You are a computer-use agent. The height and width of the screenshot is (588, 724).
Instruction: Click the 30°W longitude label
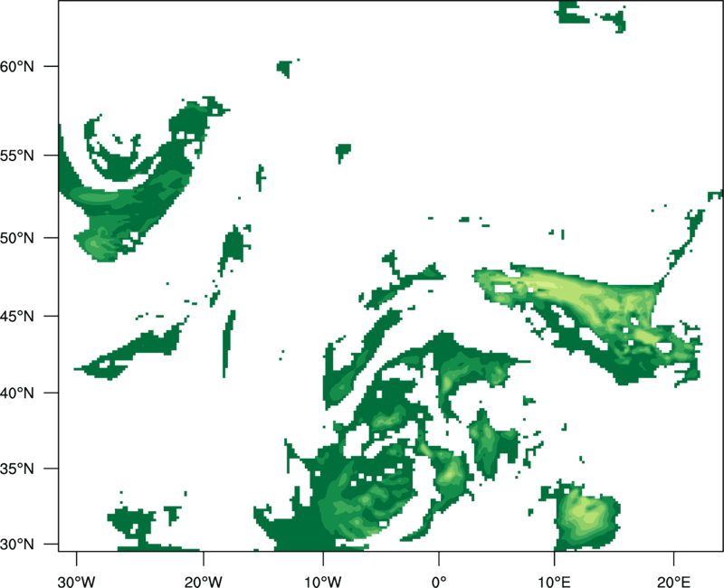(x=77, y=582)
